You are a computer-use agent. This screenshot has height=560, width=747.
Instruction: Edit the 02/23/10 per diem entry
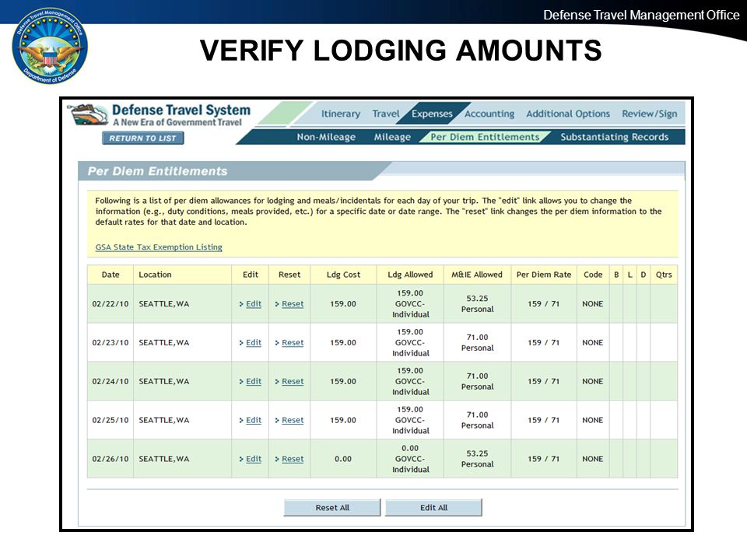(x=254, y=342)
